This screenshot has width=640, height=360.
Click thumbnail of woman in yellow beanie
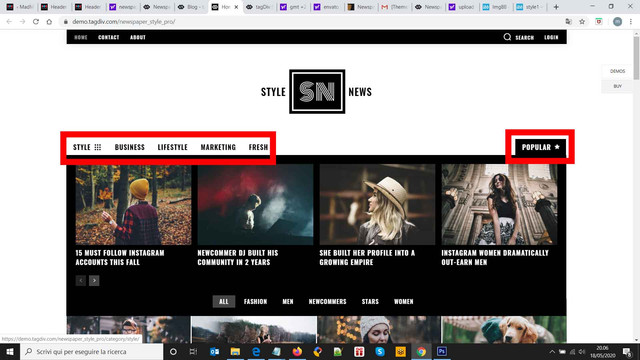tap(133, 204)
